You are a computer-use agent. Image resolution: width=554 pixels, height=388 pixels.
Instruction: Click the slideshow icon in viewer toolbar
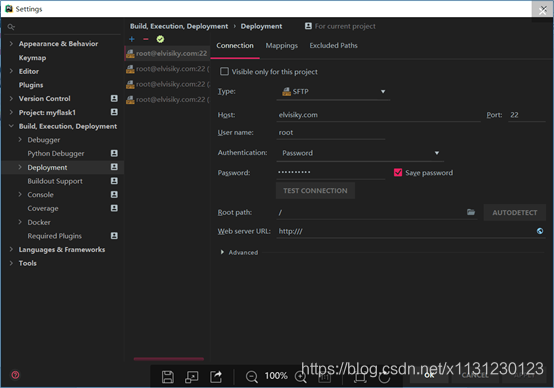point(191,377)
